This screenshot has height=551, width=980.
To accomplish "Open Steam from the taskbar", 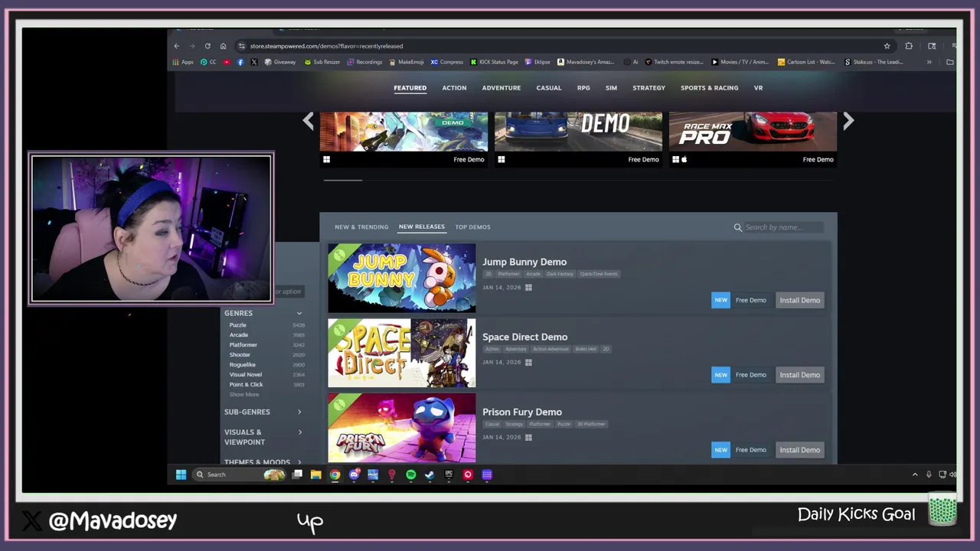I will click(x=430, y=474).
